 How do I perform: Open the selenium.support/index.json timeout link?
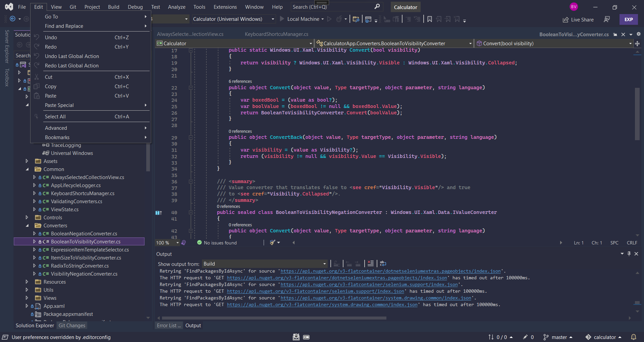(x=316, y=291)
